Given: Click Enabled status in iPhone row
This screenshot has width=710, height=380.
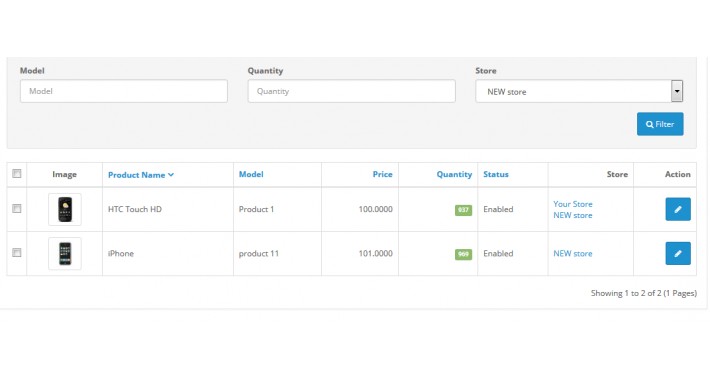Looking at the screenshot, I should [498, 254].
